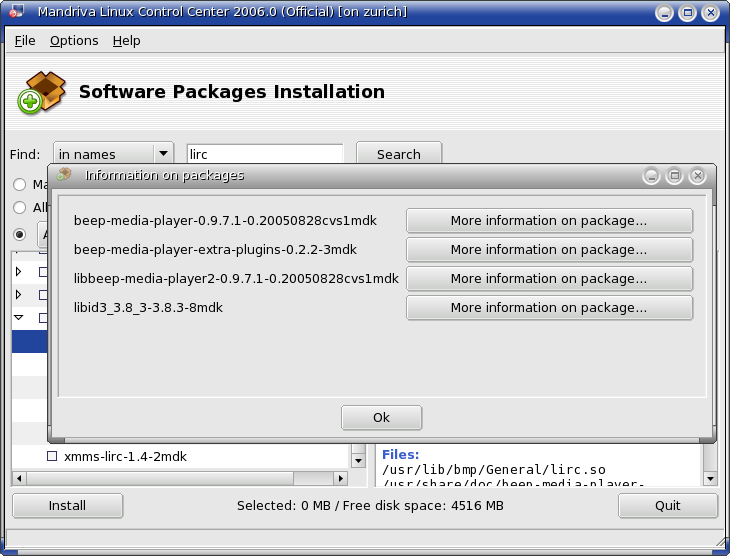
Task: Click the xmms-lirc-1.4-2mdk package row
Action: [x=181, y=456]
